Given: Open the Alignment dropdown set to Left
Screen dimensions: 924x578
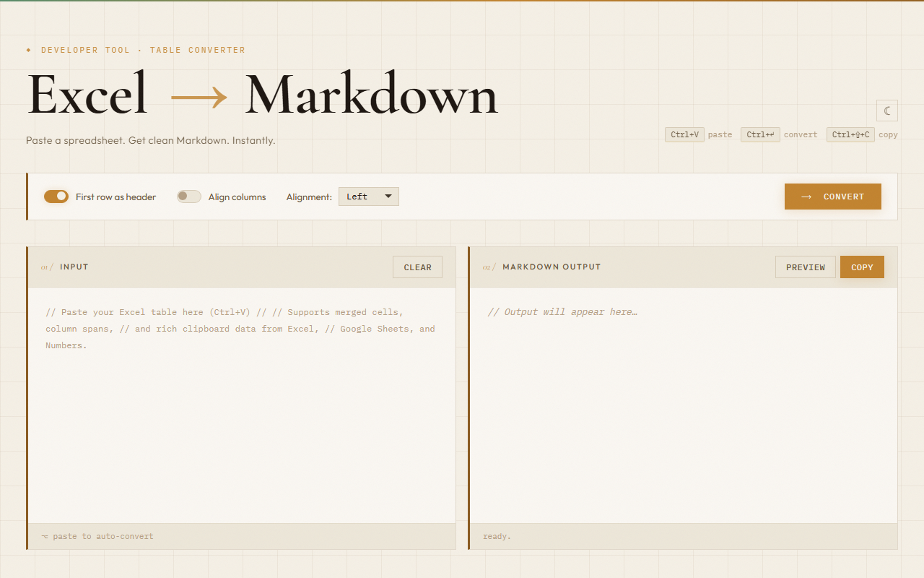Looking at the screenshot, I should (369, 197).
